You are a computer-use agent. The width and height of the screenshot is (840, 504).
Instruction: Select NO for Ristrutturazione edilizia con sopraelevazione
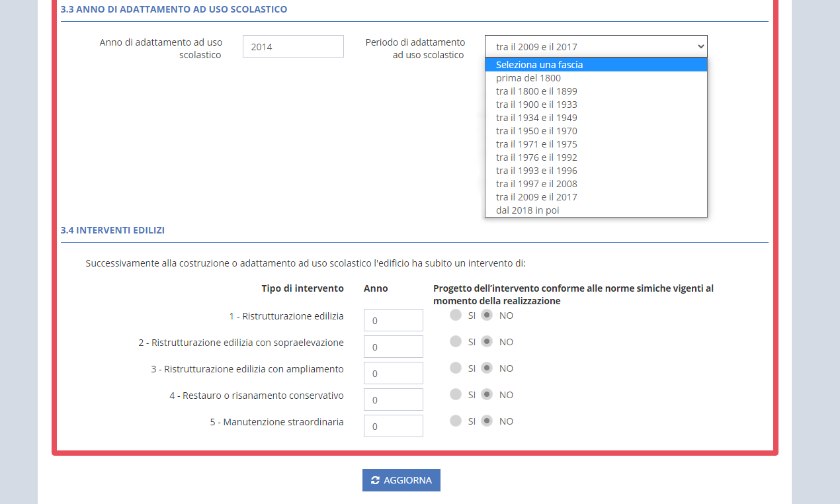[487, 342]
